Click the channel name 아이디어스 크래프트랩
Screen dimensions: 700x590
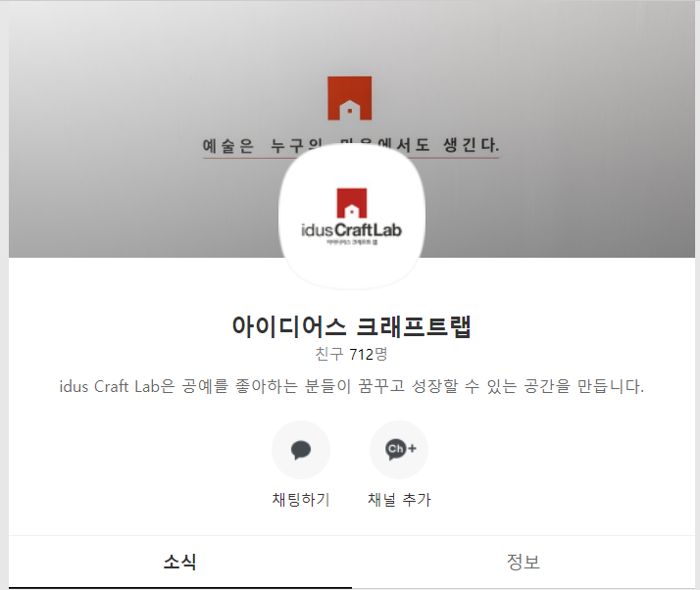[x=352, y=326]
